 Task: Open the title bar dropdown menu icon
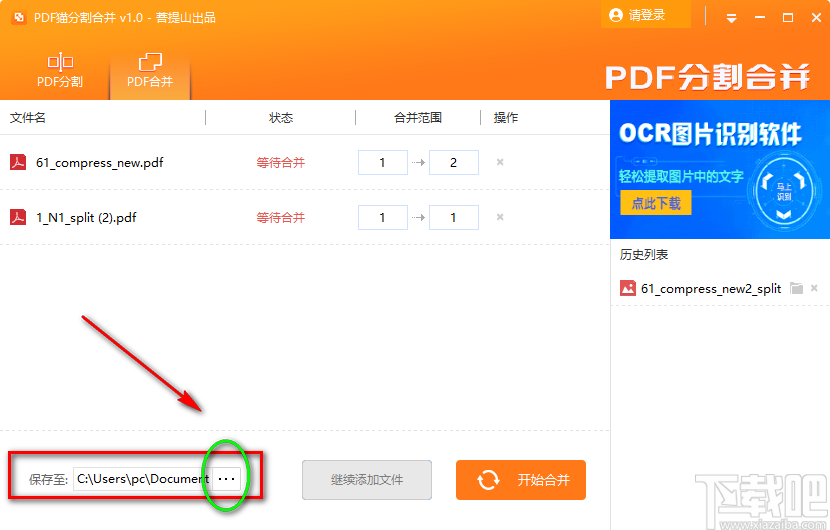[732, 18]
